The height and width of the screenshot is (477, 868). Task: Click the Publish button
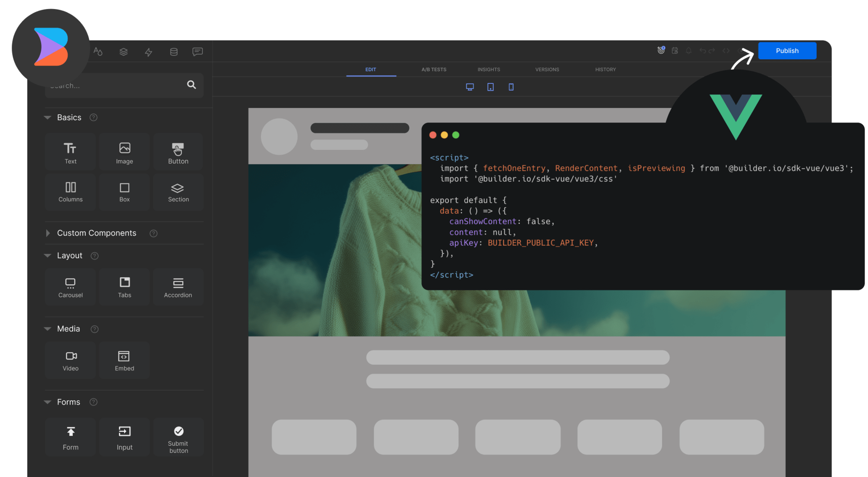point(787,50)
